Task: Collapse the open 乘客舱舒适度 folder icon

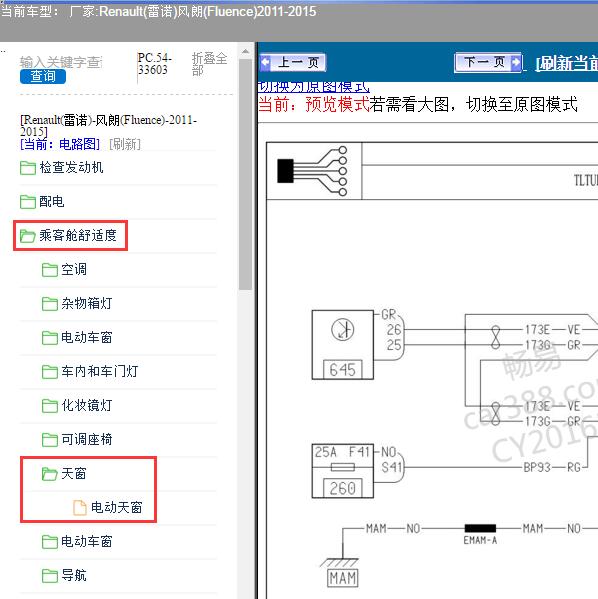Action: 28,236
